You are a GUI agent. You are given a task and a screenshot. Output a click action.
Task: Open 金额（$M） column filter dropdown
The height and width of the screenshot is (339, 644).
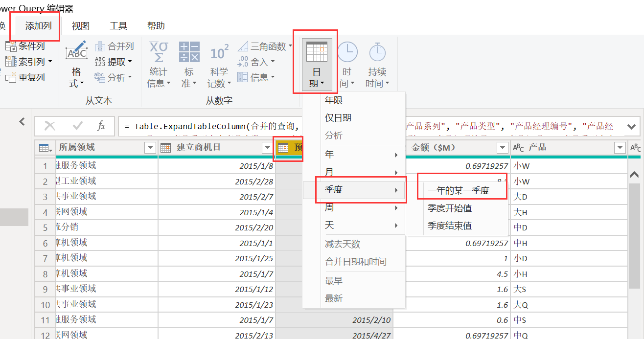[502, 148]
